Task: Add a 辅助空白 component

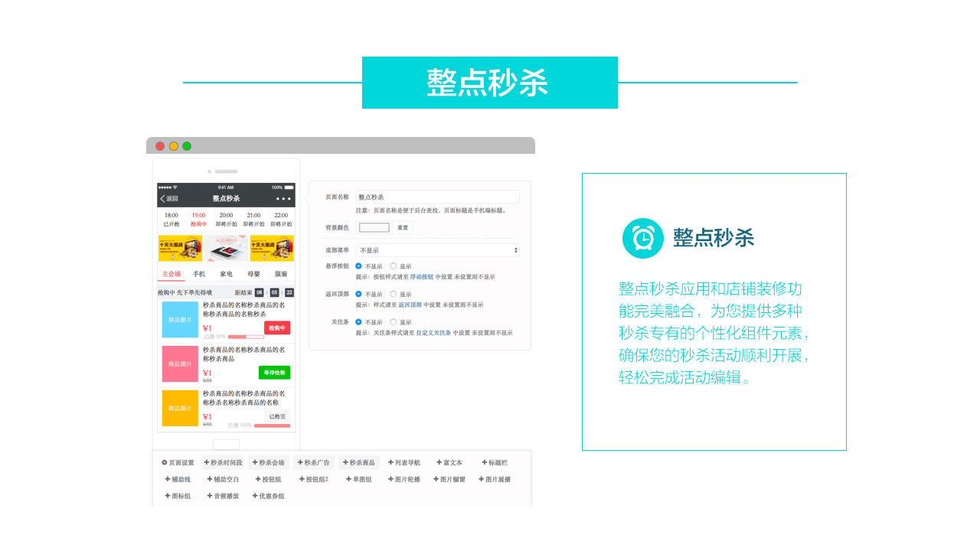Action: pyautogui.click(x=223, y=480)
